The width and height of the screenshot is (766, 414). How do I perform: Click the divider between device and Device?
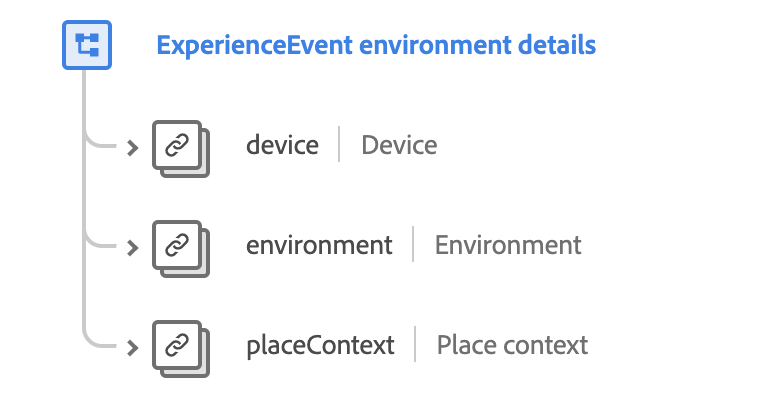(339, 146)
